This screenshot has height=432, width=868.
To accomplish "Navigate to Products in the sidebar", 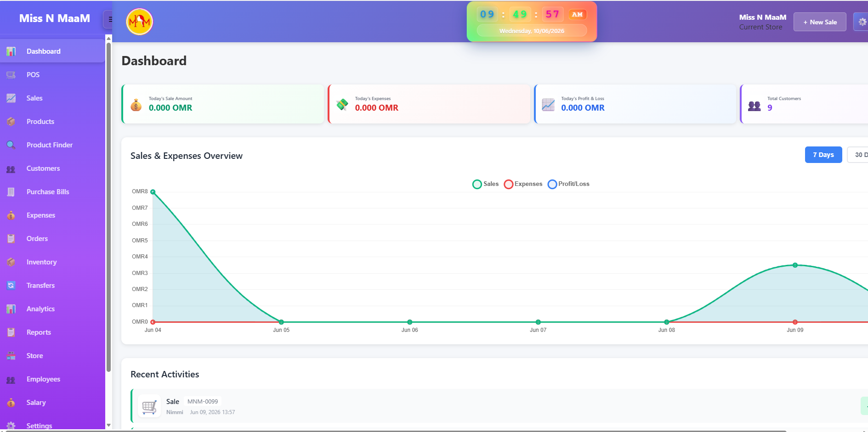I will tap(53, 122).
